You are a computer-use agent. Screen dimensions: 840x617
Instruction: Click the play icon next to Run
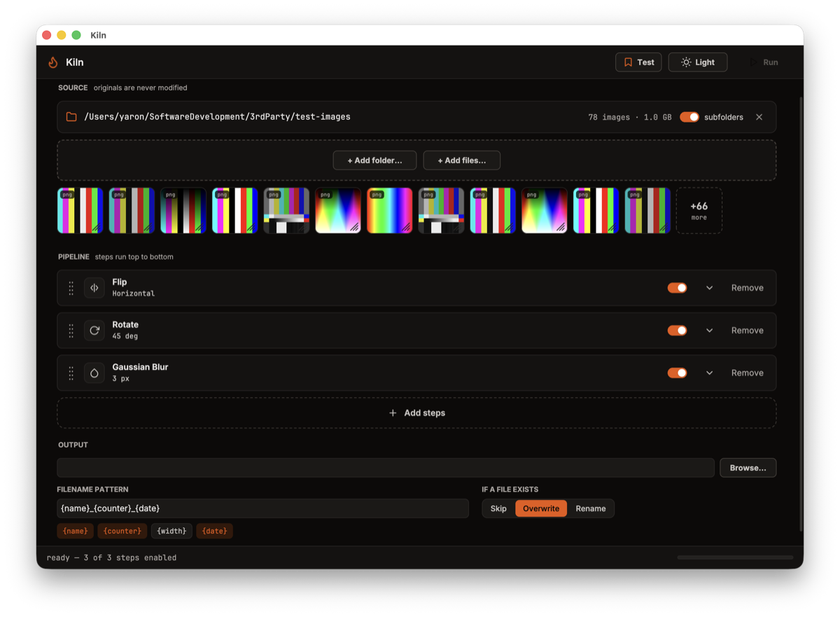tap(754, 62)
